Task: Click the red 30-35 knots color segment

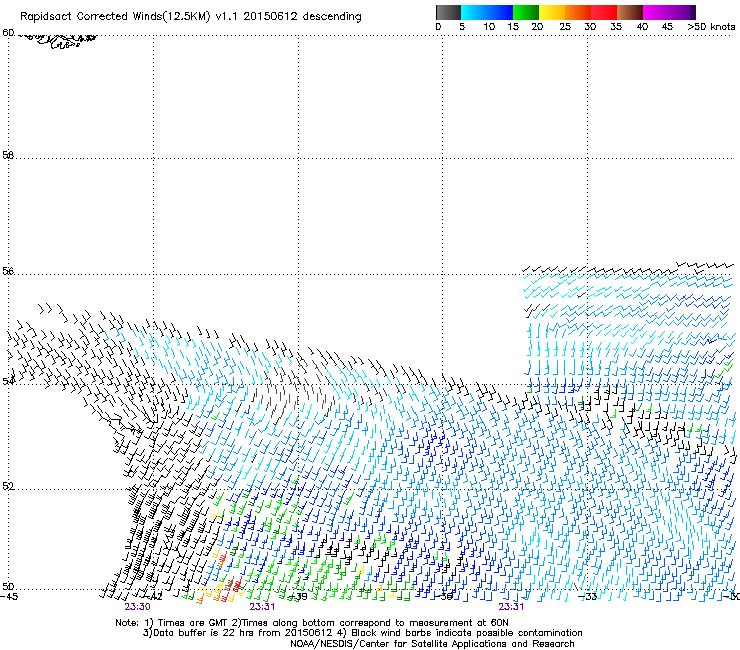Action: [x=604, y=12]
